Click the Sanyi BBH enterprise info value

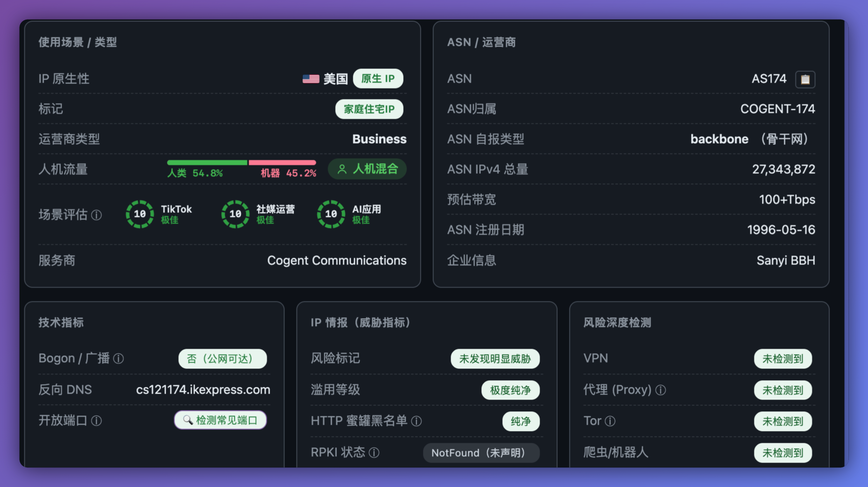point(786,260)
